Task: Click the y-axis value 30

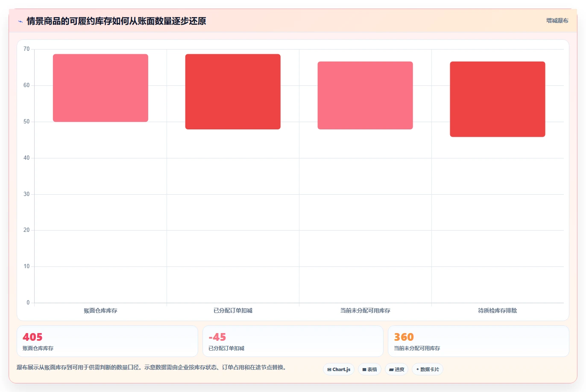Action: tap(26, 194)
